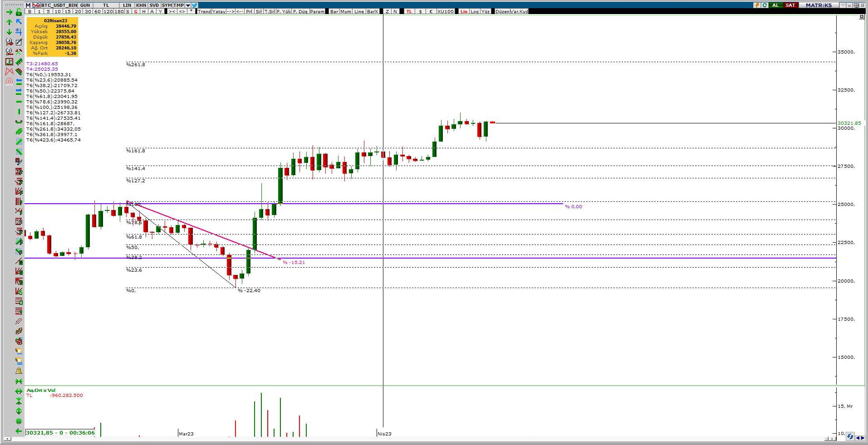The height and width of the screenshot is (445, 868).
Task: Enable Lin linear scale mode
Action: click(x=464, y=11)
